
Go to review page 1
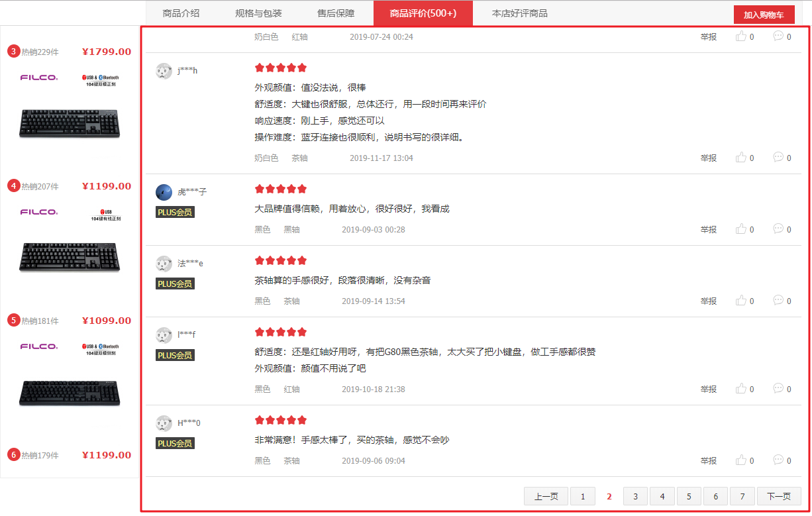[583, 496]
